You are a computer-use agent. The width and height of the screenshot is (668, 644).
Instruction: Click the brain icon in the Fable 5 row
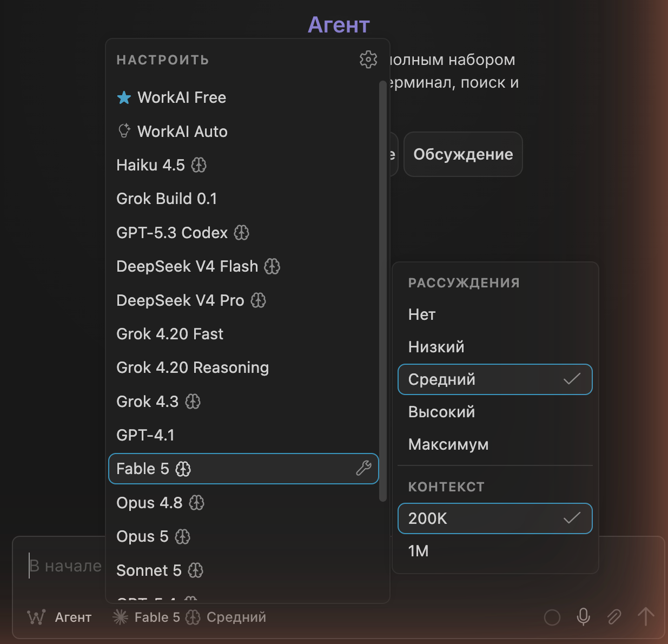click(x=183, y=469)
